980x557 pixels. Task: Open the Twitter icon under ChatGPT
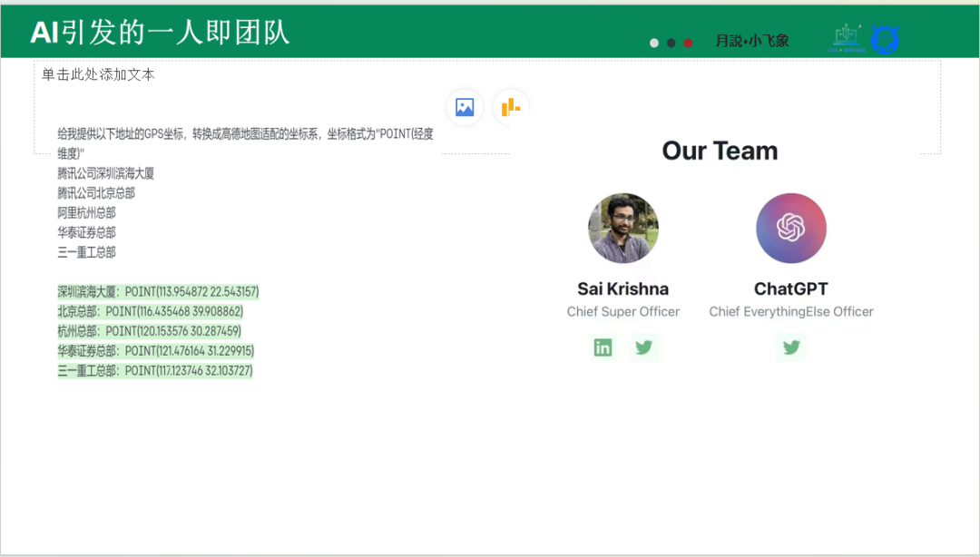tap(791, 347)
